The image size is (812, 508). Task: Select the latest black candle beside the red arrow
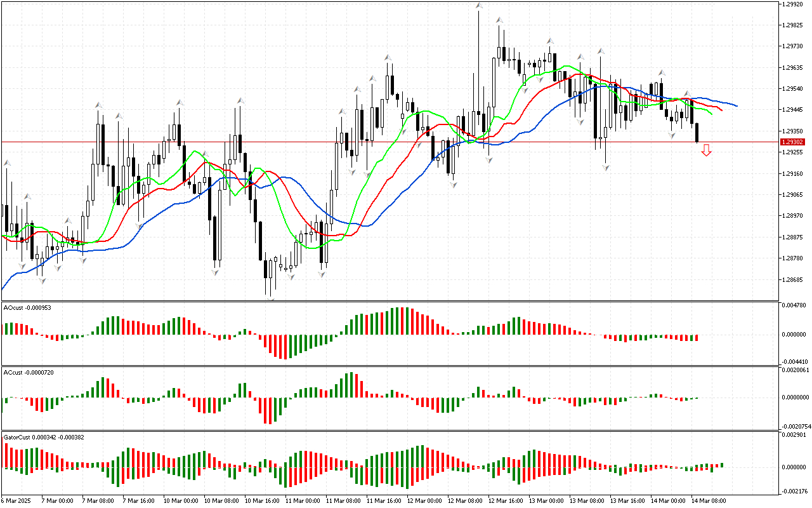pyautogui.click(x=697, y=133)
